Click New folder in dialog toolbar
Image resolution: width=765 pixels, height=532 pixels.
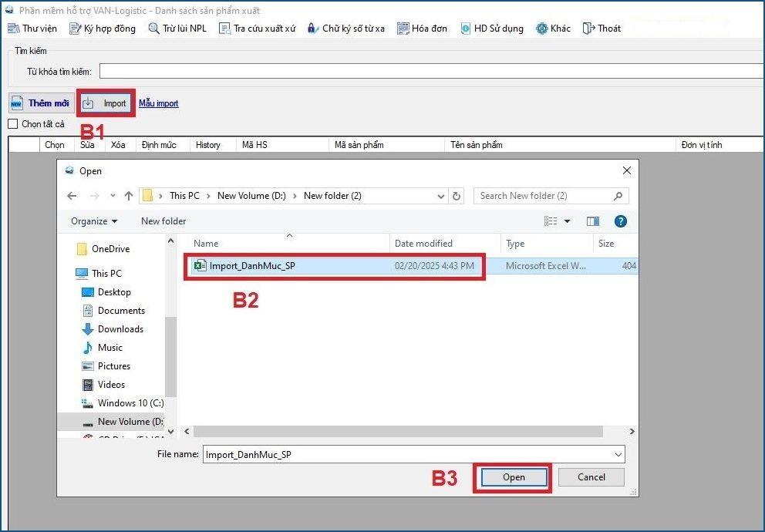[163, 221]
